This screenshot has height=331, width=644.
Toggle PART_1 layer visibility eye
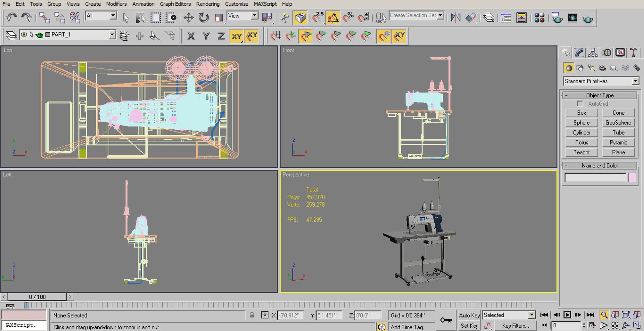point(24,34)
